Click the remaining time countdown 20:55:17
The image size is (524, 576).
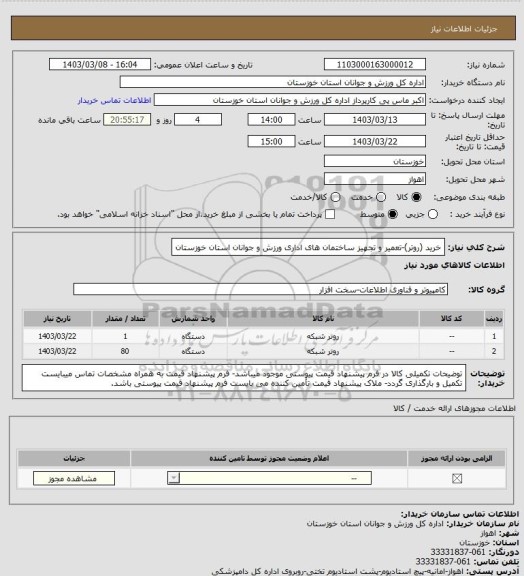tap(127, 120)
